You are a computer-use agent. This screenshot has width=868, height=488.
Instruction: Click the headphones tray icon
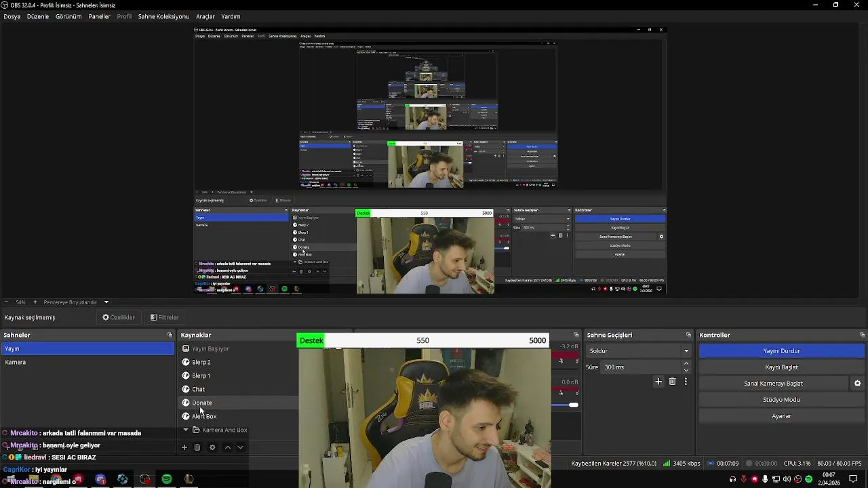click(732, 479)
